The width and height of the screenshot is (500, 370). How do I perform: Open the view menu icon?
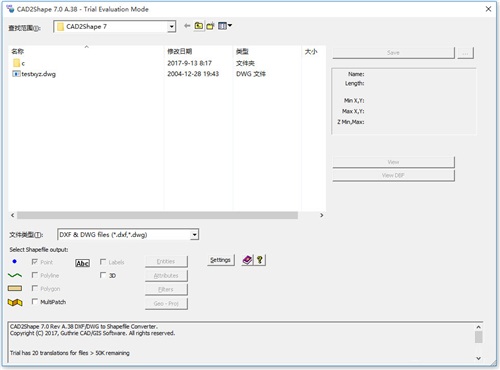click(x=225, y=26)
